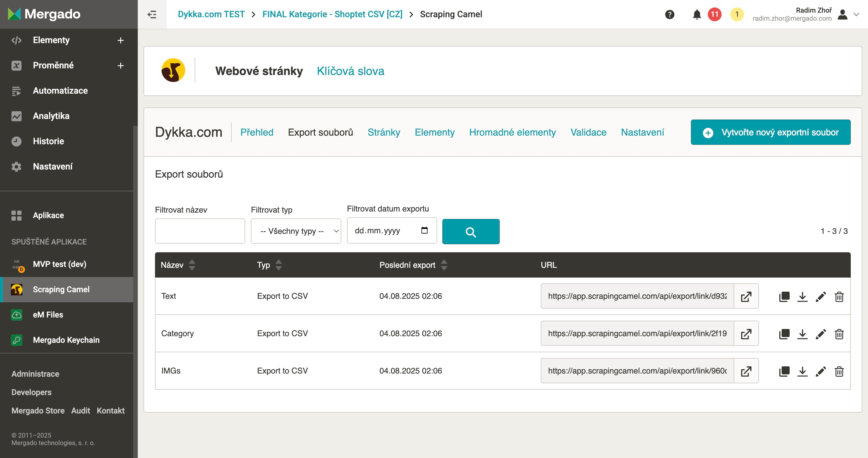Screen dimensions: 868x458
Task: Click Vytvořte nový exportní soubor button
Action: pyautogui.click(x=770, y=132)
